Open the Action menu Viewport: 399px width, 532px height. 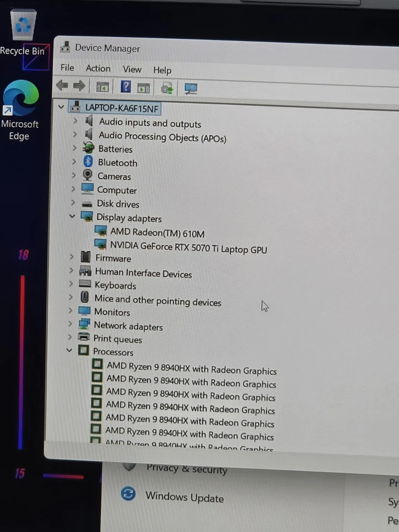98,69
